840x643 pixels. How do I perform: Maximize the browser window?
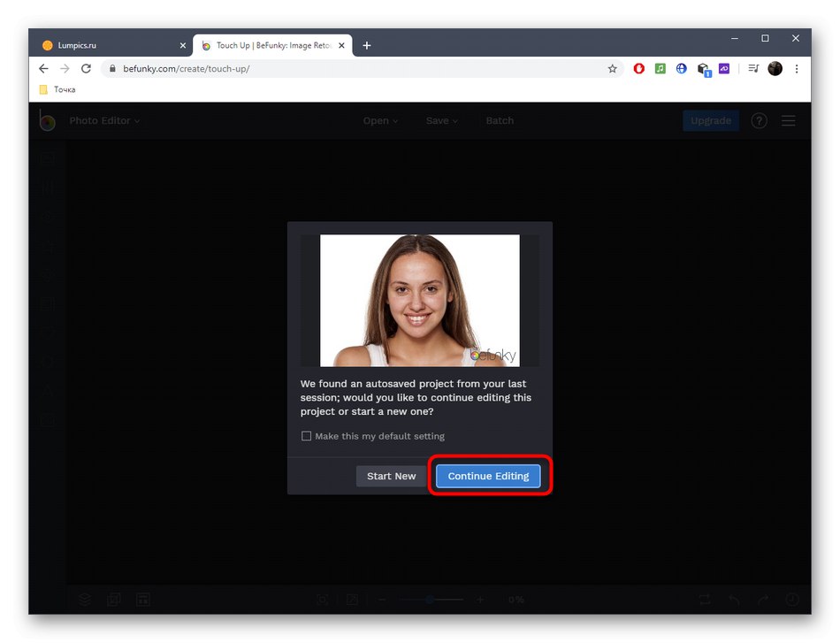click(765, 39)
